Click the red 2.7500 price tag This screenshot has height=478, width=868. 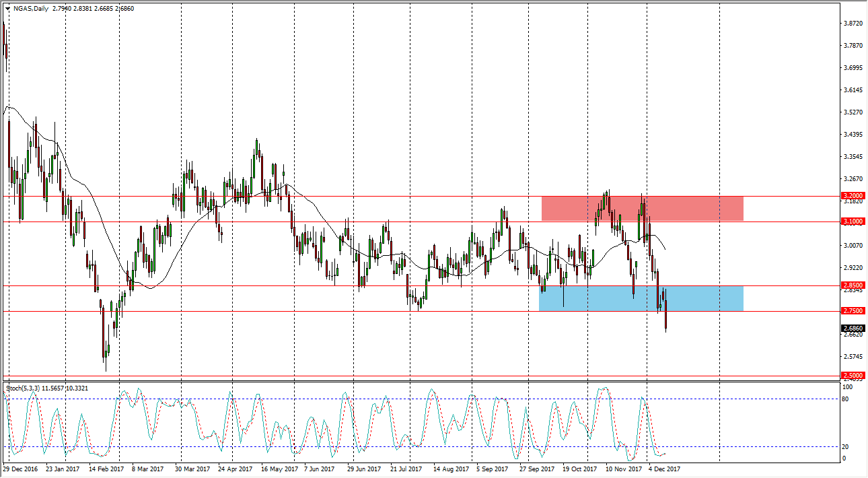pos(853,311)
